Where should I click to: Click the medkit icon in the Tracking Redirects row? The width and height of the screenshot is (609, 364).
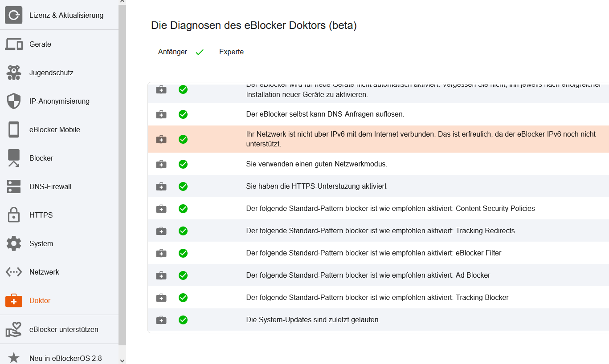pyautogui.click(x=161, y=231)
